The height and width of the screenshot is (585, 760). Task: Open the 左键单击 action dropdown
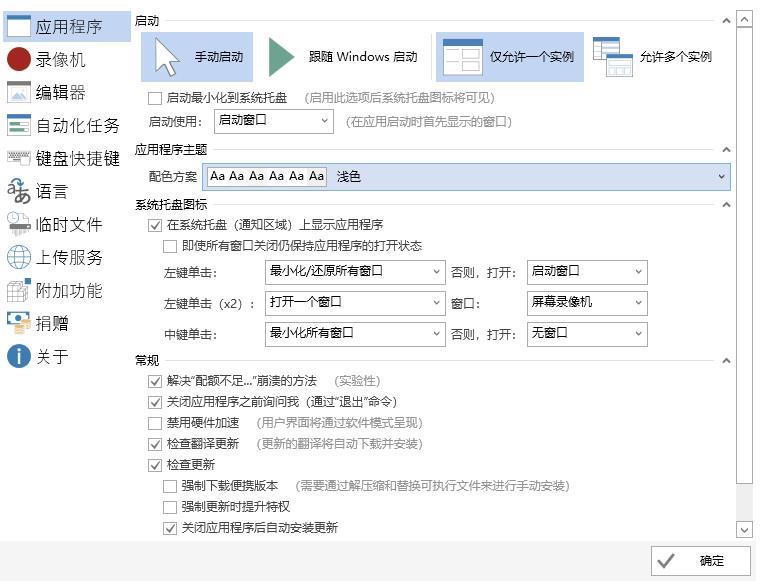(355, 272)
